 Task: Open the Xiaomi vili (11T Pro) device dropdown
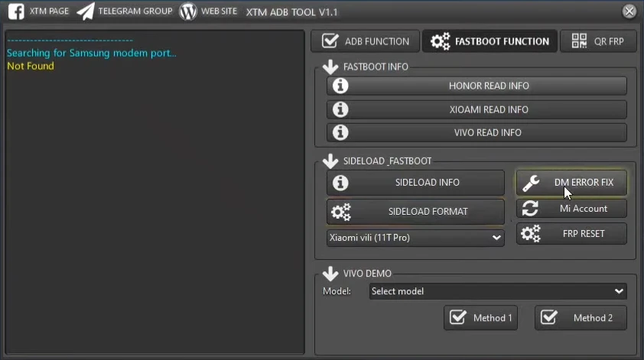click(x=415, y=238)
